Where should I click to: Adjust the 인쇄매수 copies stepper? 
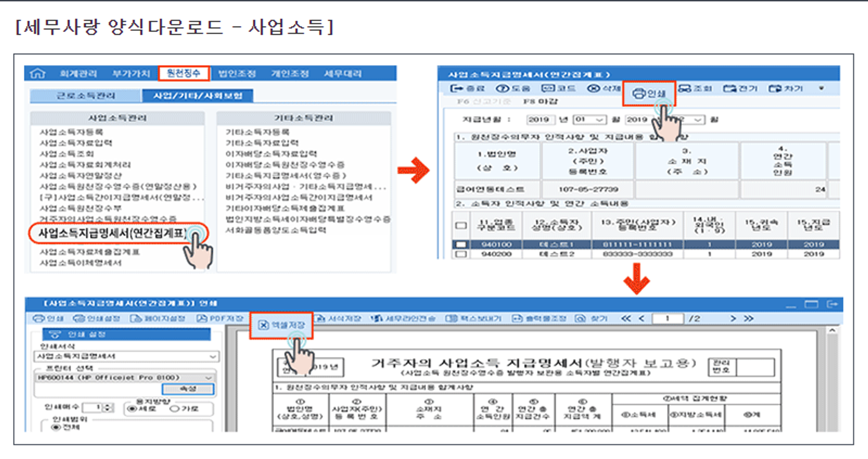108,407
